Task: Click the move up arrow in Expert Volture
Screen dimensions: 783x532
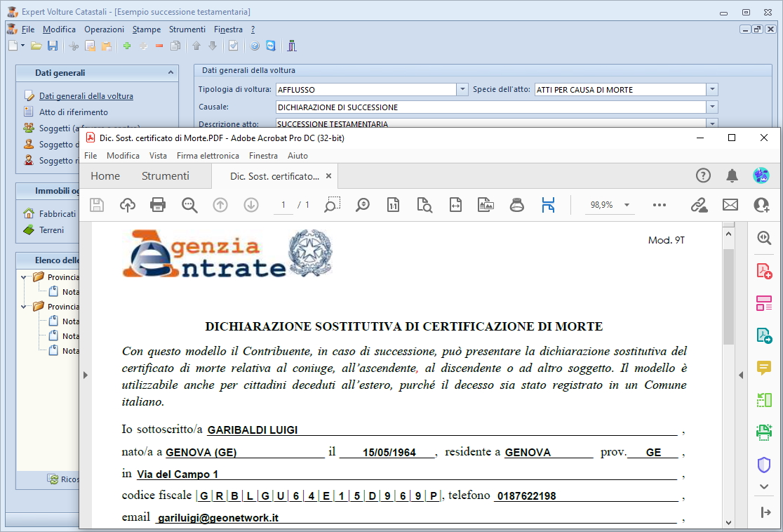Action: [x=196, y=46]
